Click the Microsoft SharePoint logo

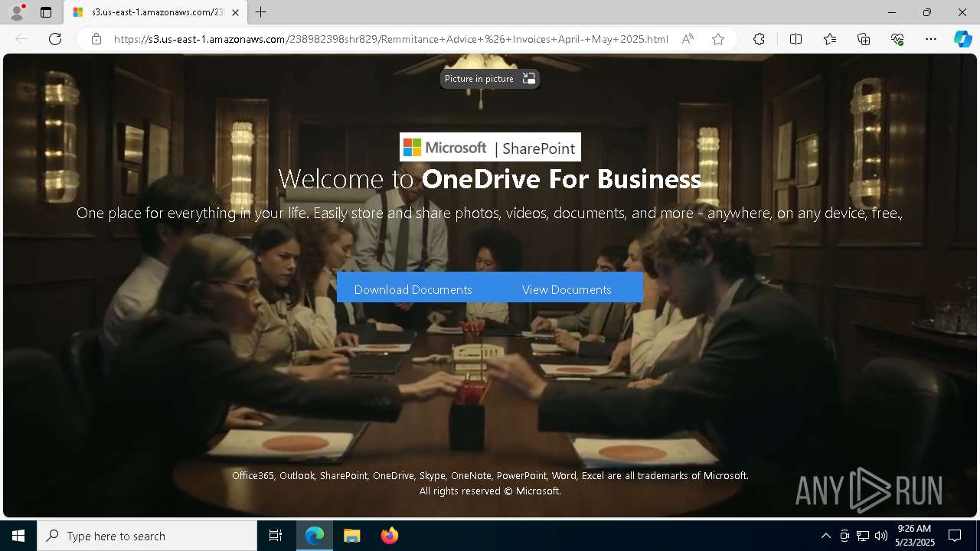pos(490,147)
